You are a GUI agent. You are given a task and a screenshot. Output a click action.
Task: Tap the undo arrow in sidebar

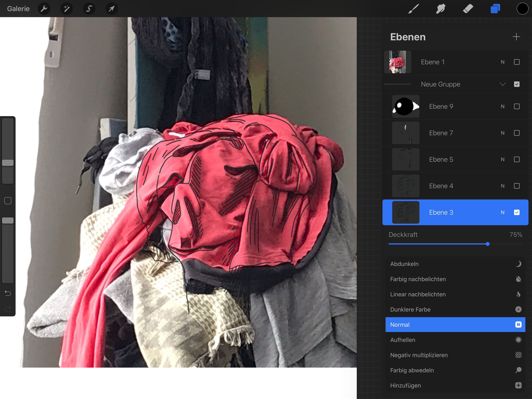click(8, 293)
